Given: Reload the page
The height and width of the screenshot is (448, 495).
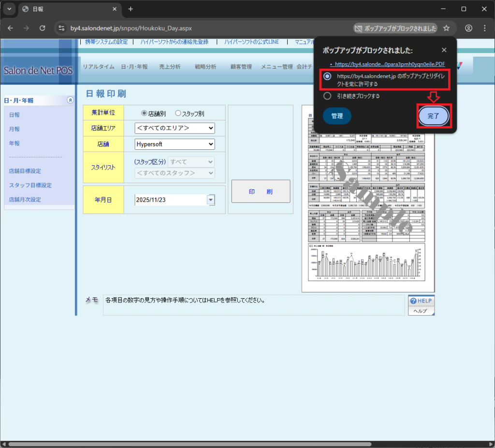Looking at the screenshot, I should 42,29.
